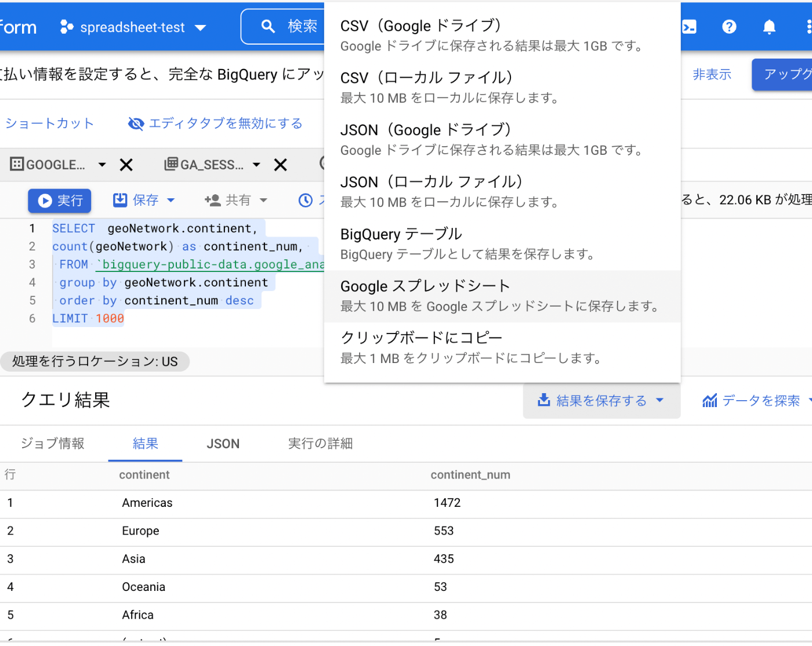Expand the 保存 dropdown arrow
This screenshot has height=646, width=812.
click(171, 200)
